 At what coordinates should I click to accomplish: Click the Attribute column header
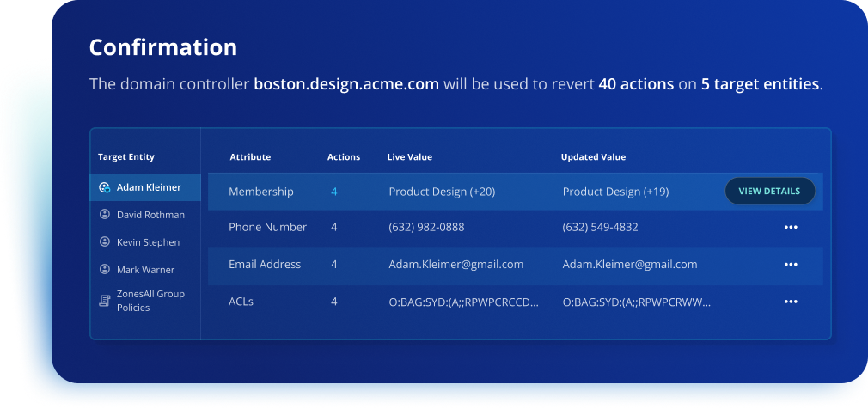[250, 157]
